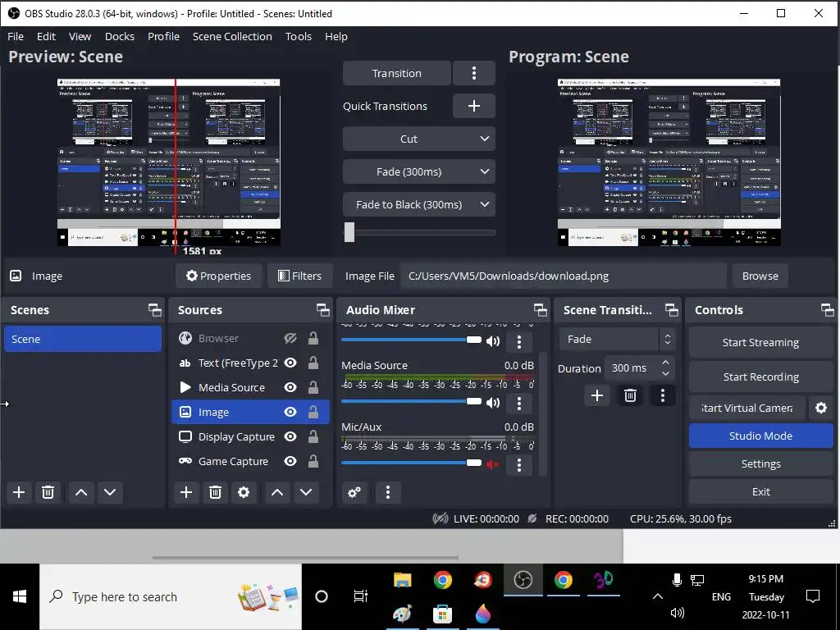This screenshot has height=630, width=840.
Task: Open File Explorer from the taskbar
Action: [x=402, y=580]
